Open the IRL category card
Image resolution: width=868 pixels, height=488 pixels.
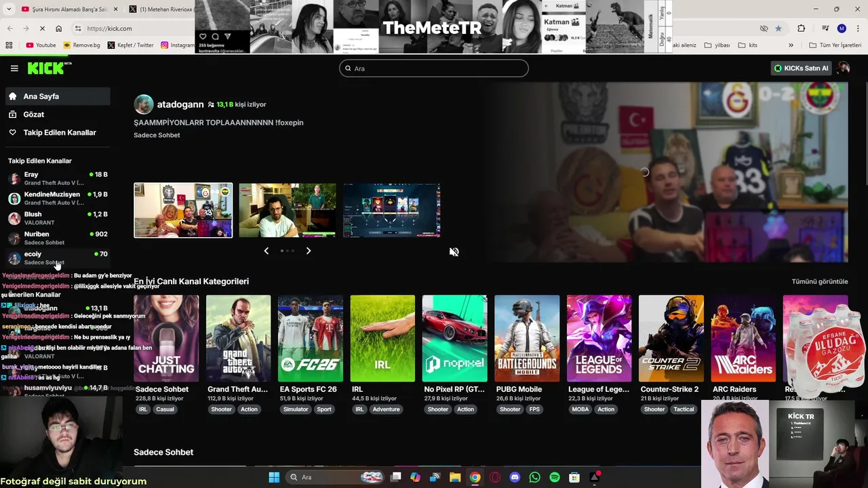coord(382,338)
